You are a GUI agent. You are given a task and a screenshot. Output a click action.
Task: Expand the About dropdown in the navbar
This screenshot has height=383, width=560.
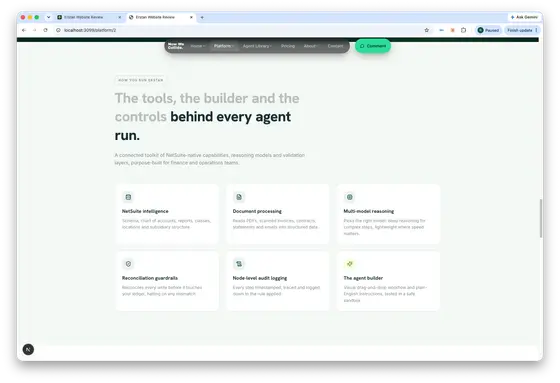coord(311,46)
